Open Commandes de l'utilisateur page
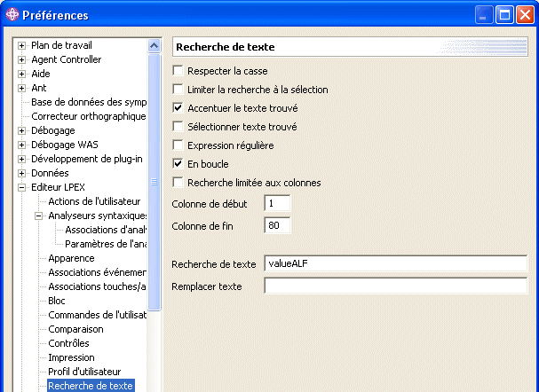This screenshot has height=392, width=539. click(98, 315)
